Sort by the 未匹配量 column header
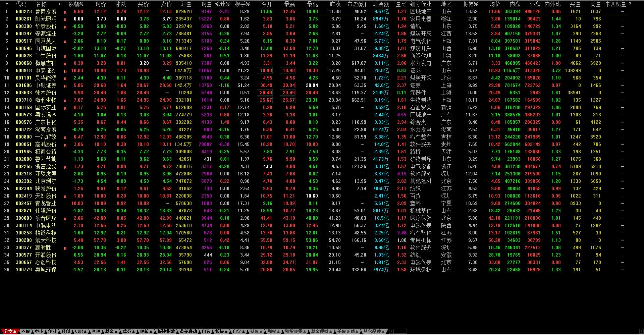The height and width of the screenshot is (335, 644). click(615, 4)
